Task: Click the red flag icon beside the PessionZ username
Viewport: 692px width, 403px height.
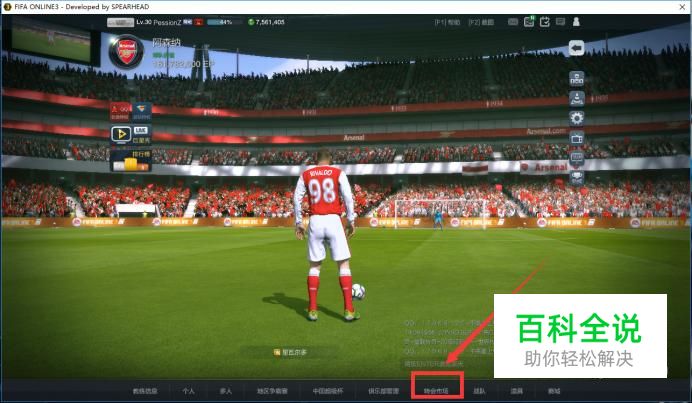Action: [x=199, y=22]
